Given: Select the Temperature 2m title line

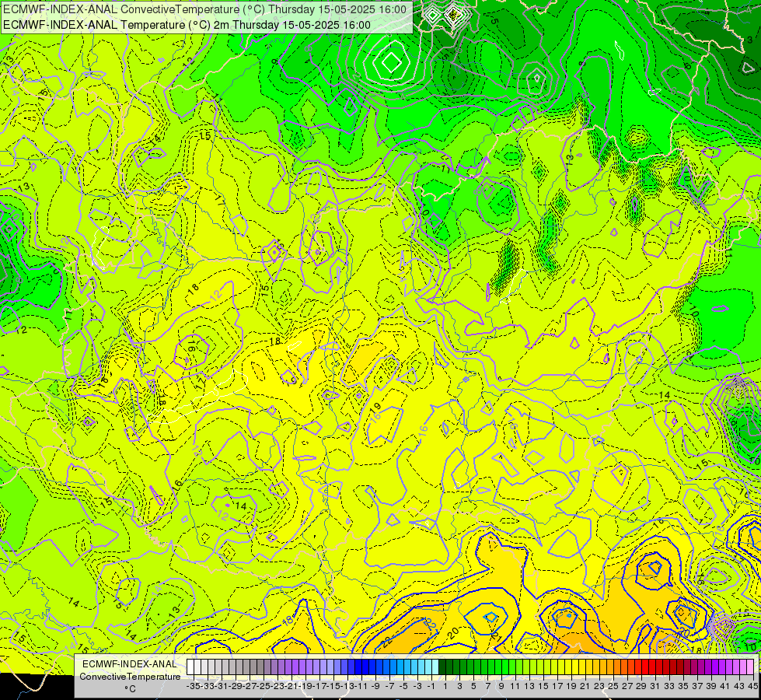Looking at the screenshot, I should point(187,25).
